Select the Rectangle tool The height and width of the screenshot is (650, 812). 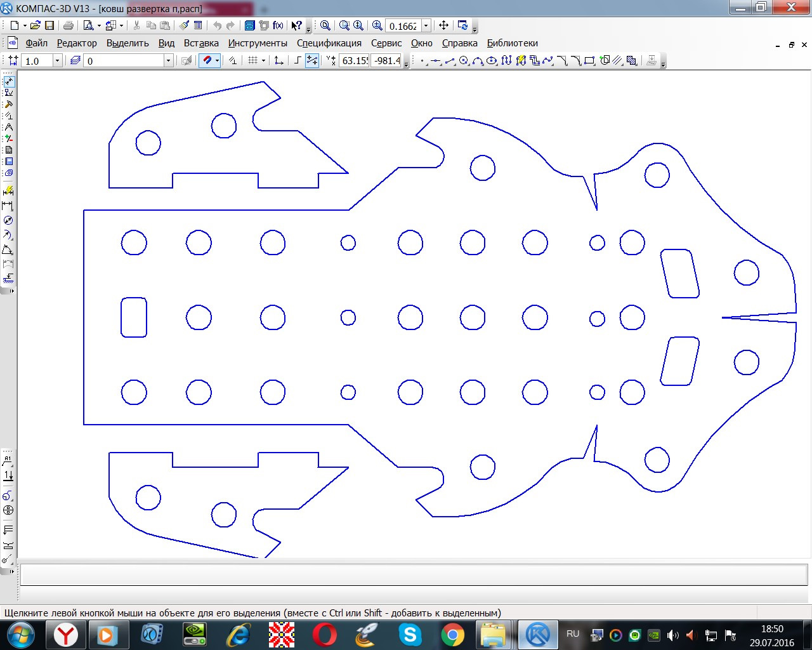[589, 61]
